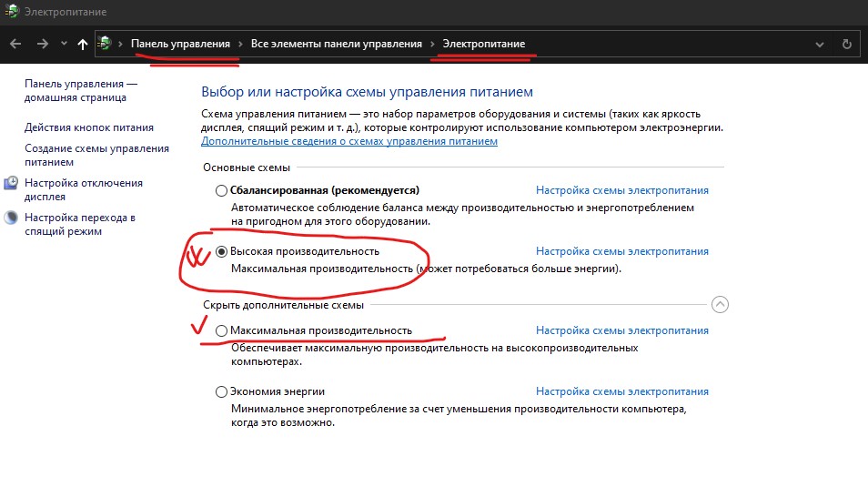Open the recent locations dropdown arrow

64,44
